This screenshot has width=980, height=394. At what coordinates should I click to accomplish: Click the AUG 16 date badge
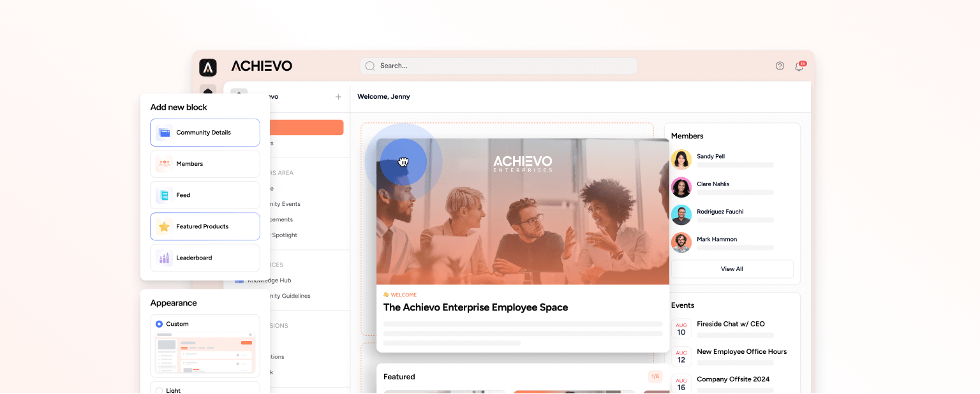click(681, 384)
